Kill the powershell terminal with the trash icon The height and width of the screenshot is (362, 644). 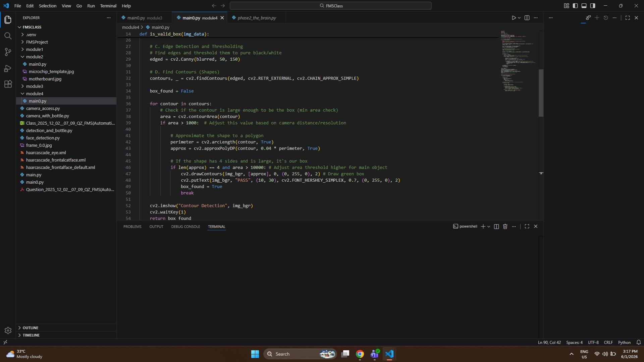click(x=505, y=226)
